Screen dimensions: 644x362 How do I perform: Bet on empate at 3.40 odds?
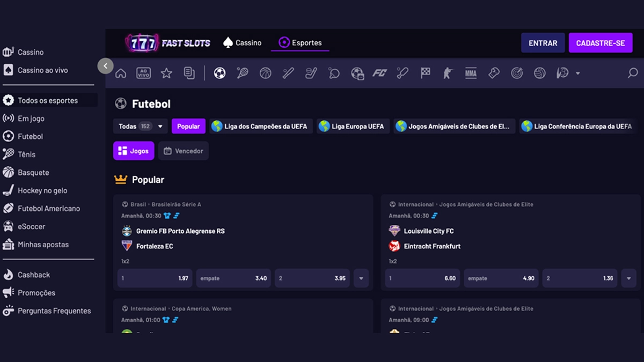click(x=233, y=278)
